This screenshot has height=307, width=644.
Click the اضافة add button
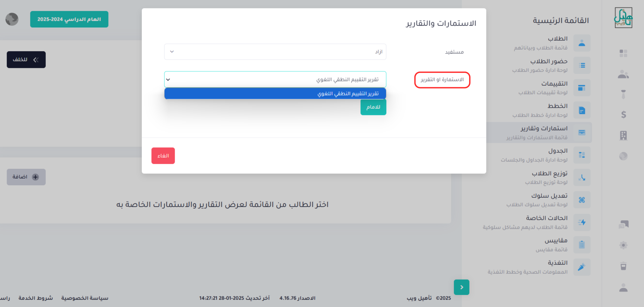26,177
